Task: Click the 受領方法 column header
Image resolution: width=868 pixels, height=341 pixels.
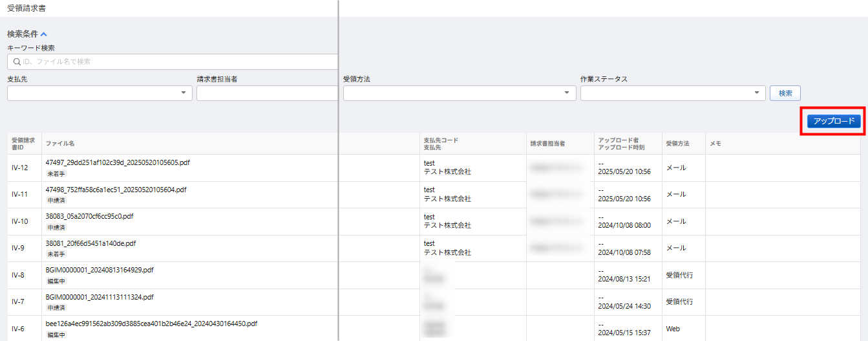Action: click(x=677, y=144)
